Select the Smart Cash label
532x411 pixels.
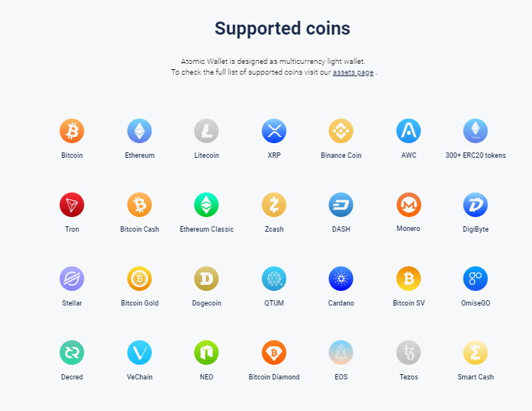tap(475, 377)
